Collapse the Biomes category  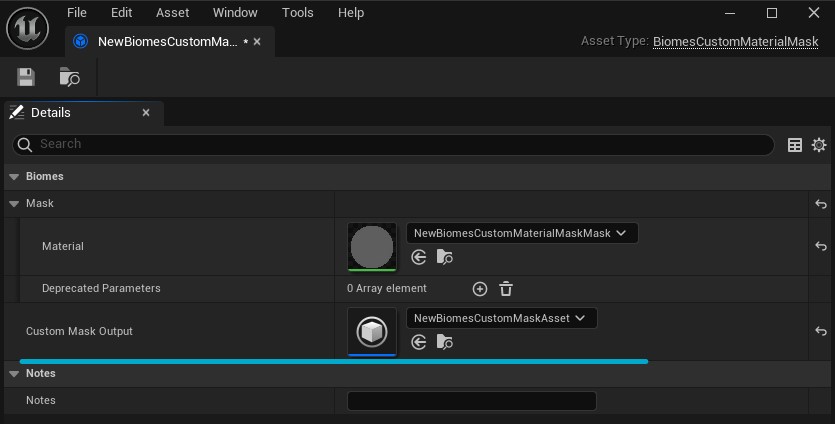pos(14,177)
